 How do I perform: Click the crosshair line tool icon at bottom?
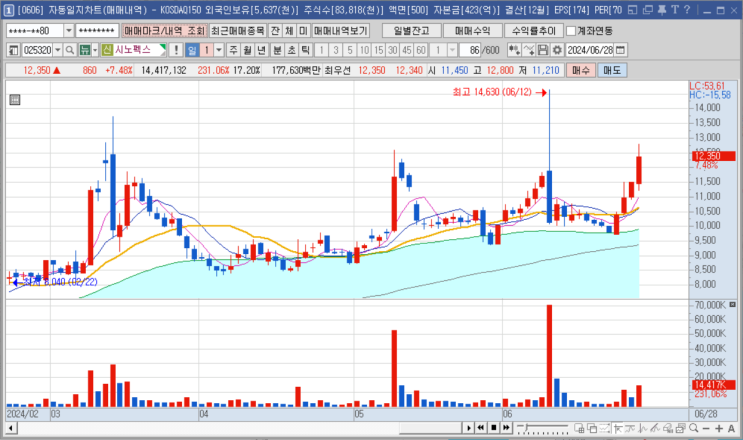(618, 428)
